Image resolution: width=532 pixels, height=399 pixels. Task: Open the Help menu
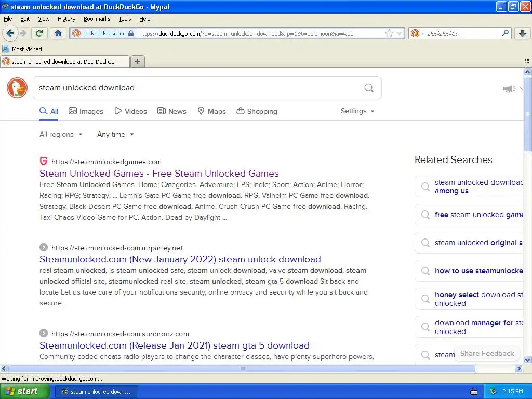[x=144, y=19]
